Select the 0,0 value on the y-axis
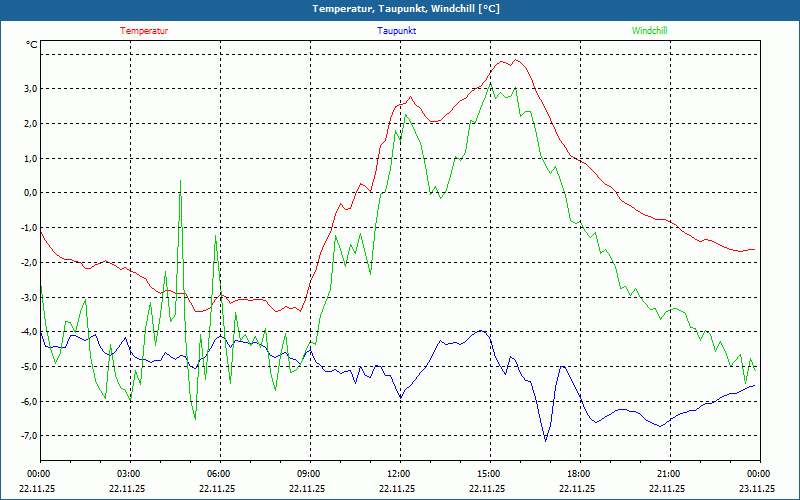800x500 pixels. (29, 193)
